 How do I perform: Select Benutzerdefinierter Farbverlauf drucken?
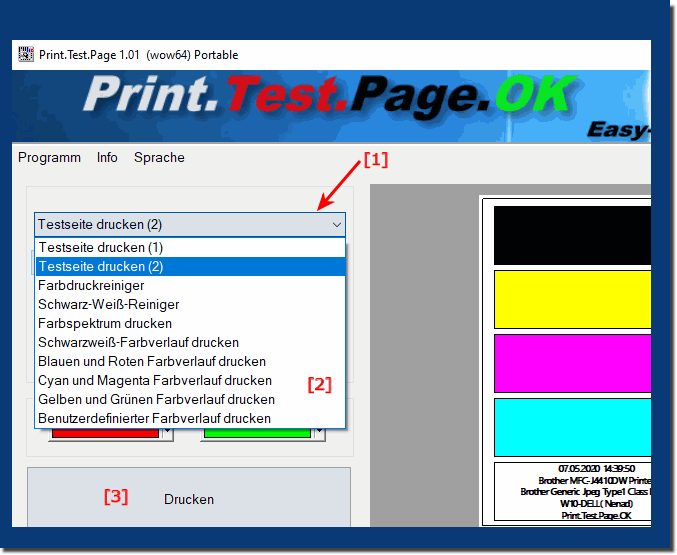[190, 419]
